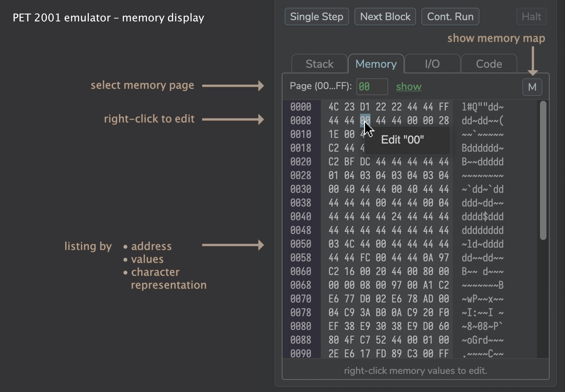Click value 16 in row 0060
This screenshot has height=392, width=565.
[x=349, y=271]
